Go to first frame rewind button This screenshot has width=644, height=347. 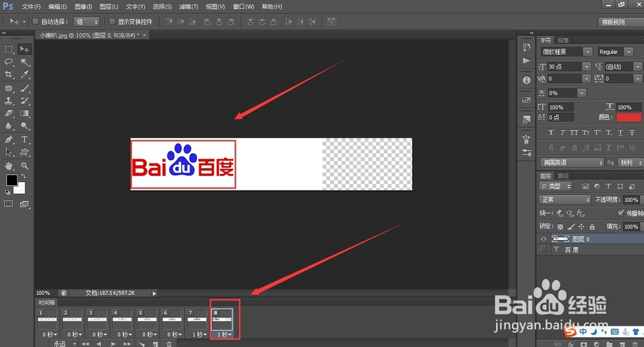(86, 344)
